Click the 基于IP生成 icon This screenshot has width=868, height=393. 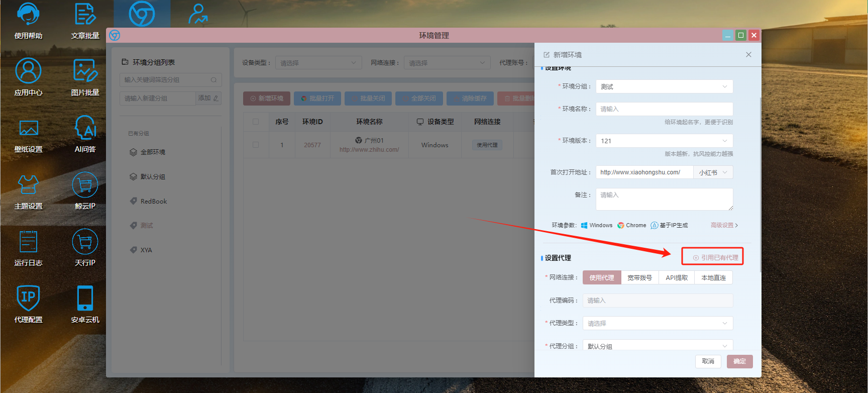click(654, 225)
